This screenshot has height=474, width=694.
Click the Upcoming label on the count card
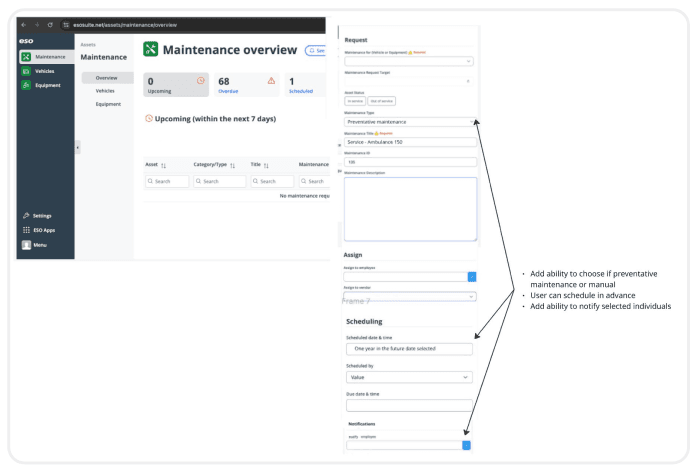pyautogui.click(x=159, y=91)
